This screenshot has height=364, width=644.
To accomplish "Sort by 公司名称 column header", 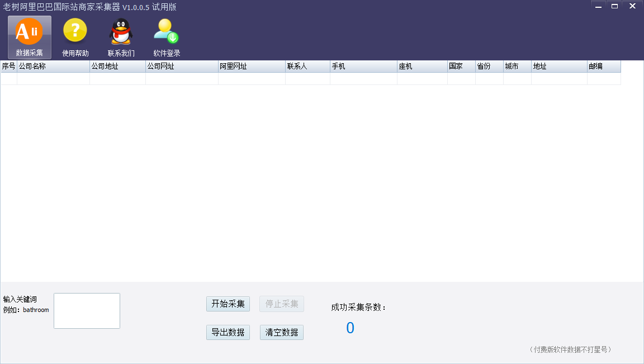I will 54,66.
